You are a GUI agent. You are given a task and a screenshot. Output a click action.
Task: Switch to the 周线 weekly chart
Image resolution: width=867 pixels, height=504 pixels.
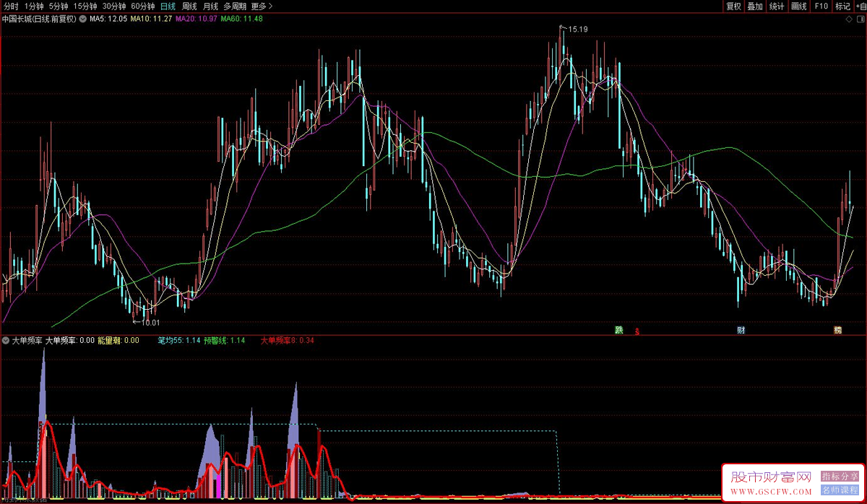189,6
